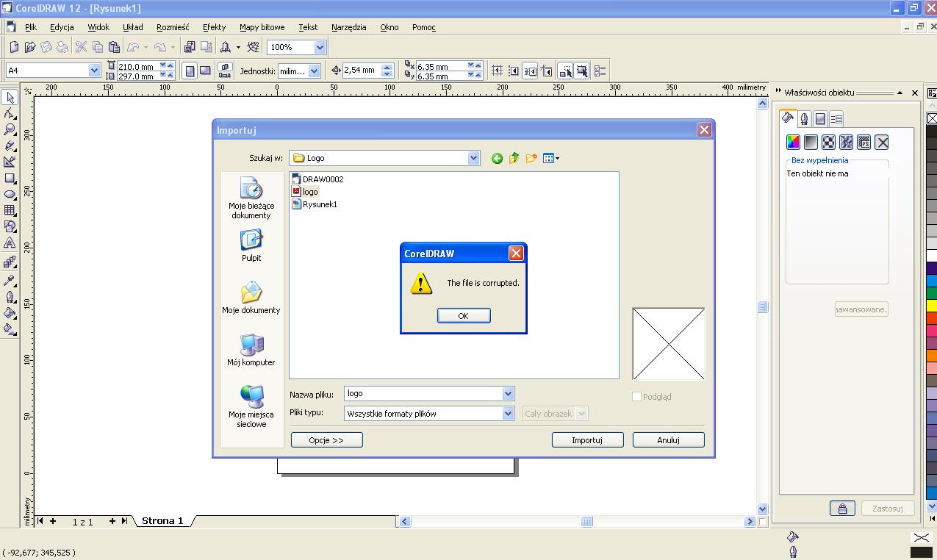Select the Text tool in toolbox
Screen dimensions: 937x560
[10, 243]
